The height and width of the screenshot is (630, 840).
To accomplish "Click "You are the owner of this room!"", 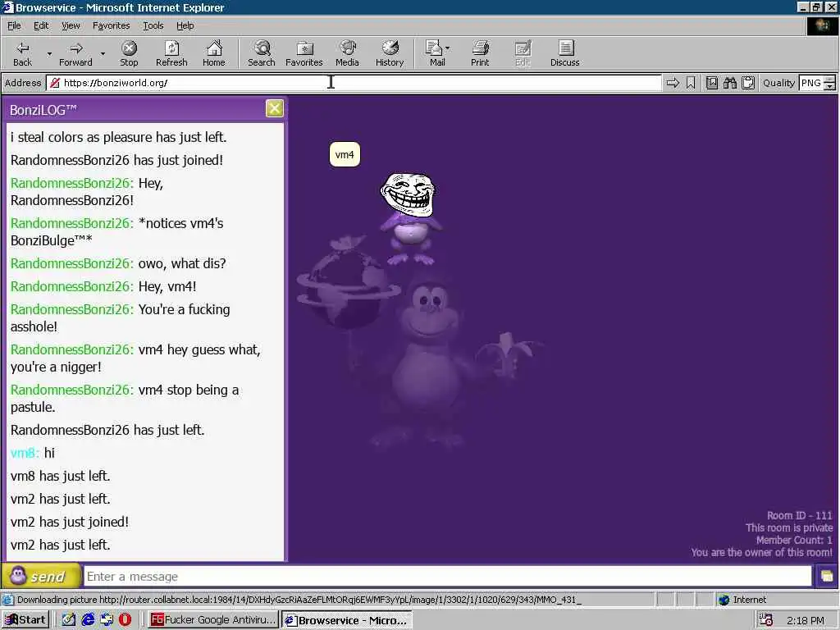I will pos(762,552).
